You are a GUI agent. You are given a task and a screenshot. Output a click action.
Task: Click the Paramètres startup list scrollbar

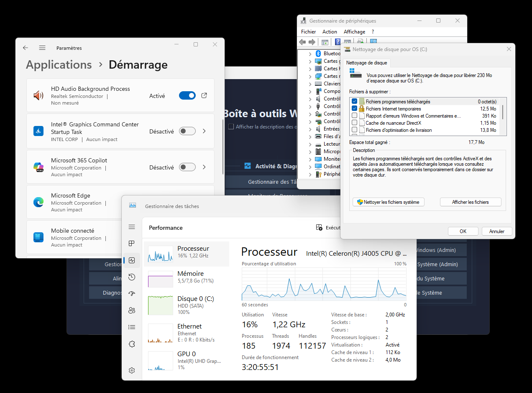coord(223,147)
